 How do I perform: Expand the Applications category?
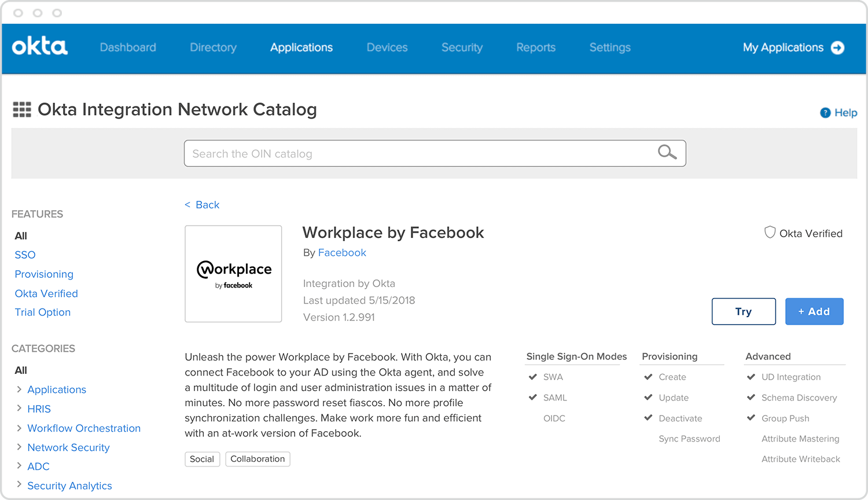[19, 389]
